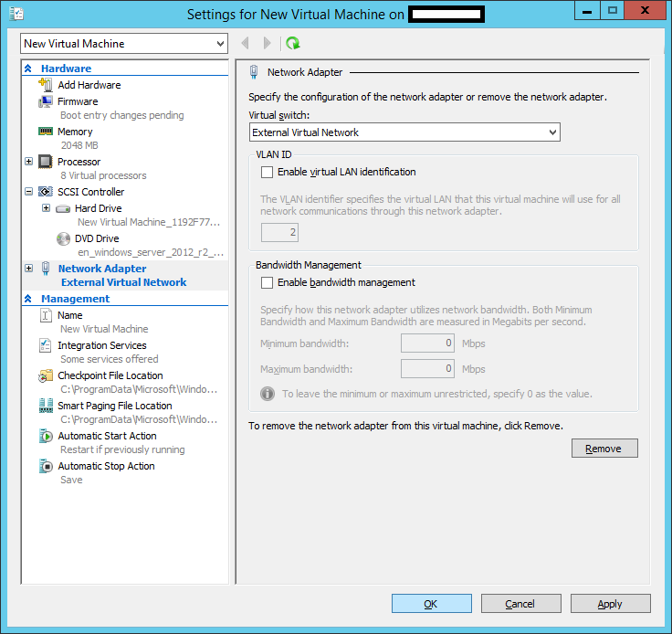The height and width of the screenshot is (634, 672).
Task: Open the Virtual switch dropdown
Action: tap(404, 132)
